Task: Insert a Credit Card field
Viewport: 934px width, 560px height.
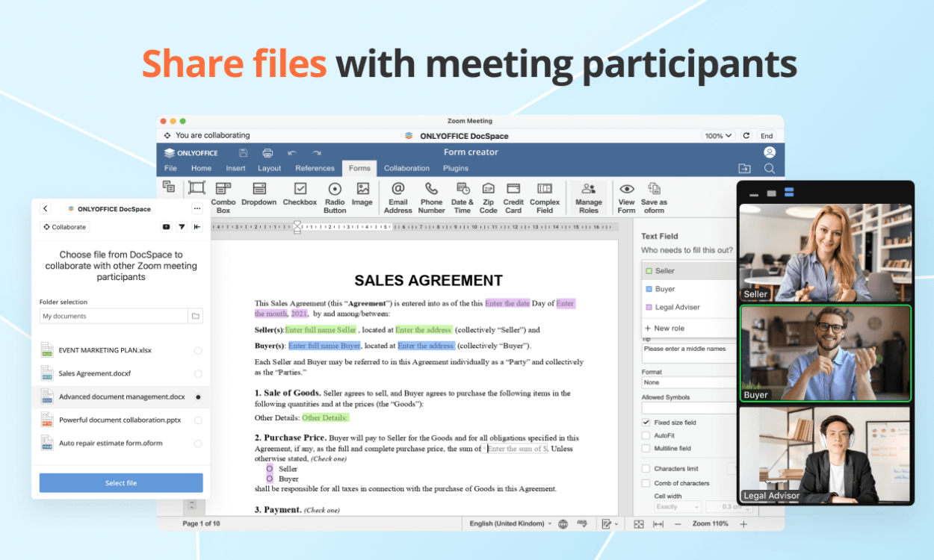Action: coord(513,196)
